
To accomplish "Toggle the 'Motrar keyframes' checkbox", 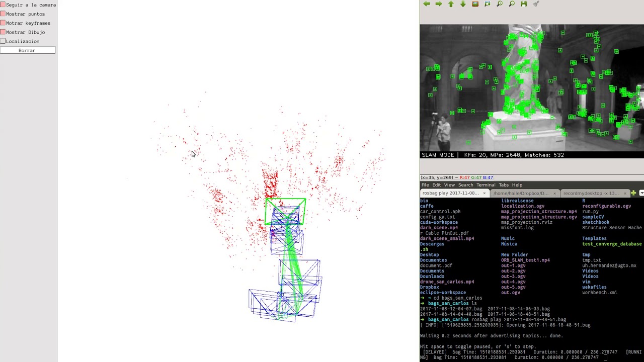I will click(x=3, y=23).
